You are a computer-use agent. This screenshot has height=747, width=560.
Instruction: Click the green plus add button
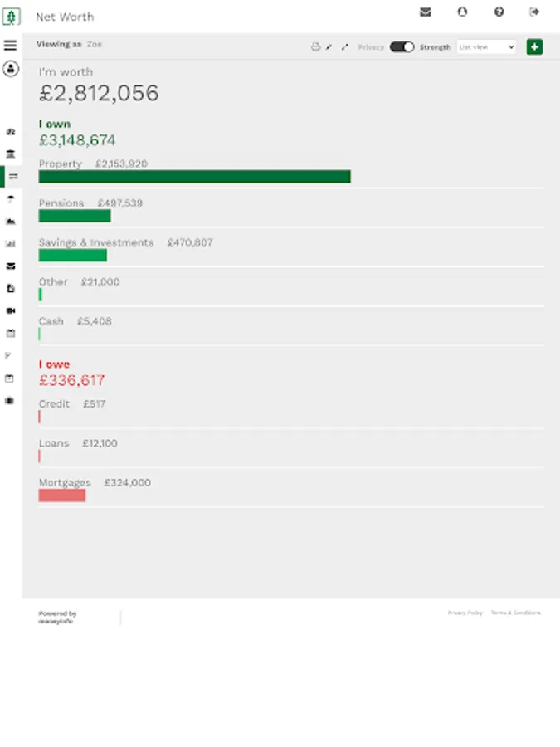point(534,46)
